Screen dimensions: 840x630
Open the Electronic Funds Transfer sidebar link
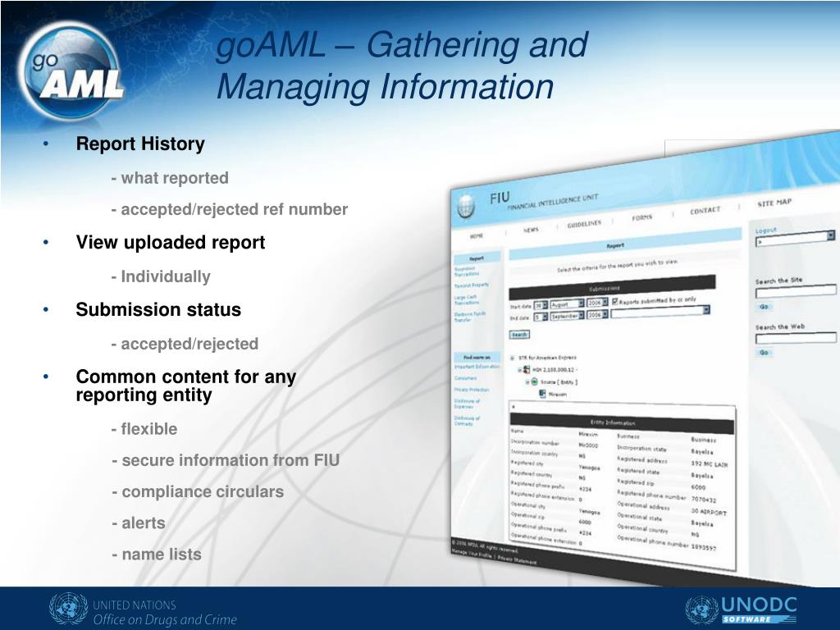pos(470,317)
